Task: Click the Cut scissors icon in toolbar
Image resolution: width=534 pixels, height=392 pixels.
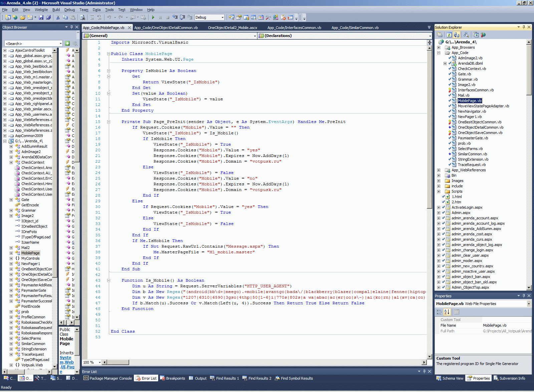Action: click(58, 17)
